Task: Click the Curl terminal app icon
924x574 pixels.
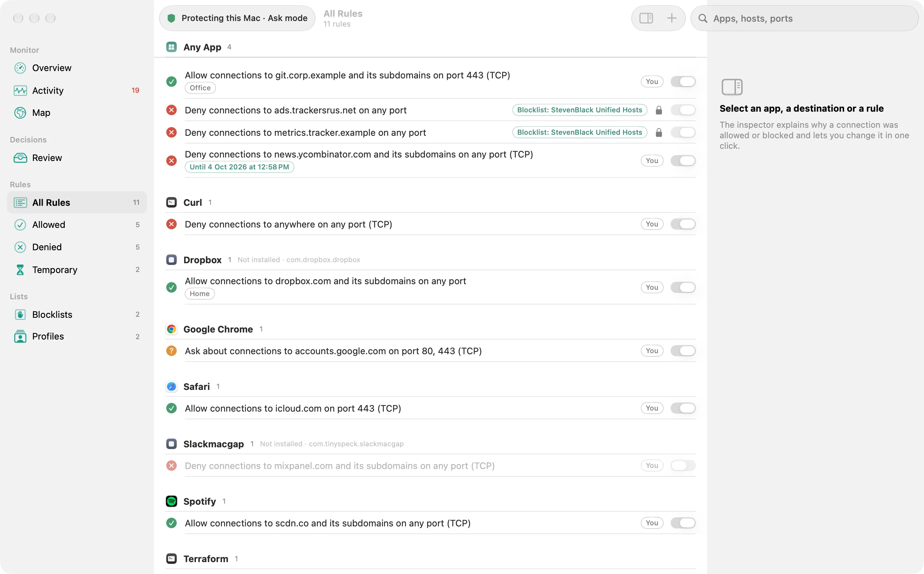Action: coord(171,202)
